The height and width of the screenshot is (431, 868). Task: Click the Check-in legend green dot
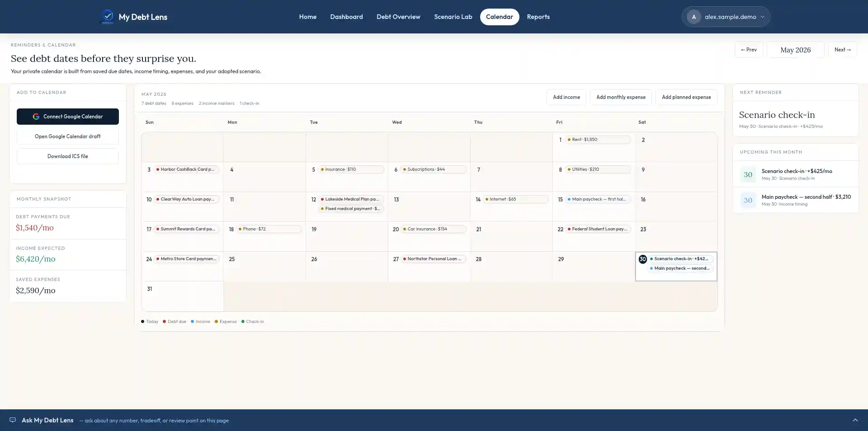[x=243, y=322]
